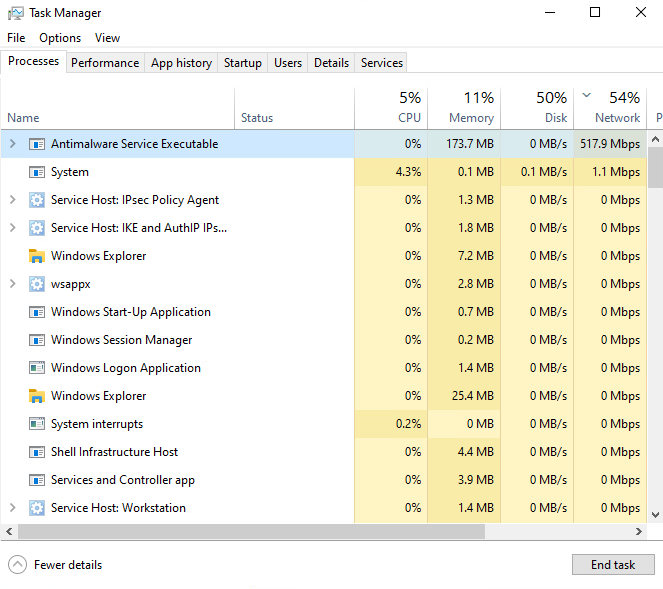The image size is (663, 589).
Task: Click the Windows Start-Up Application icon
Action: (x=37, y=312)
